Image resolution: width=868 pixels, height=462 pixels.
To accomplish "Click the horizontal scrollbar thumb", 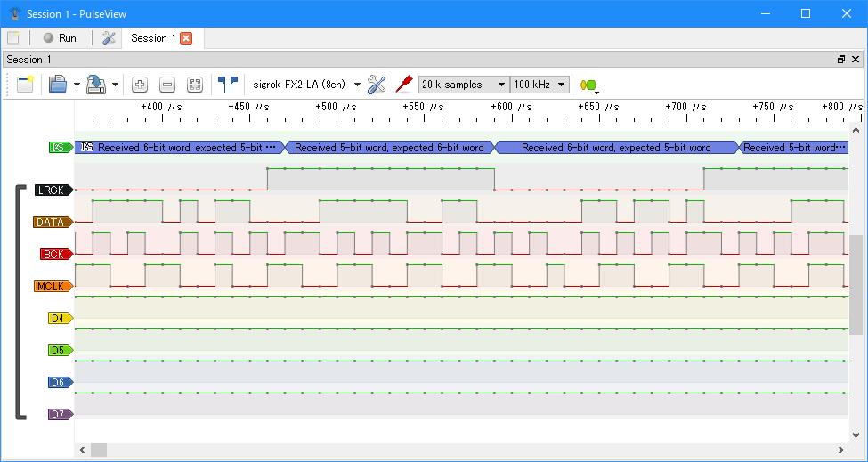I will 99,450.
